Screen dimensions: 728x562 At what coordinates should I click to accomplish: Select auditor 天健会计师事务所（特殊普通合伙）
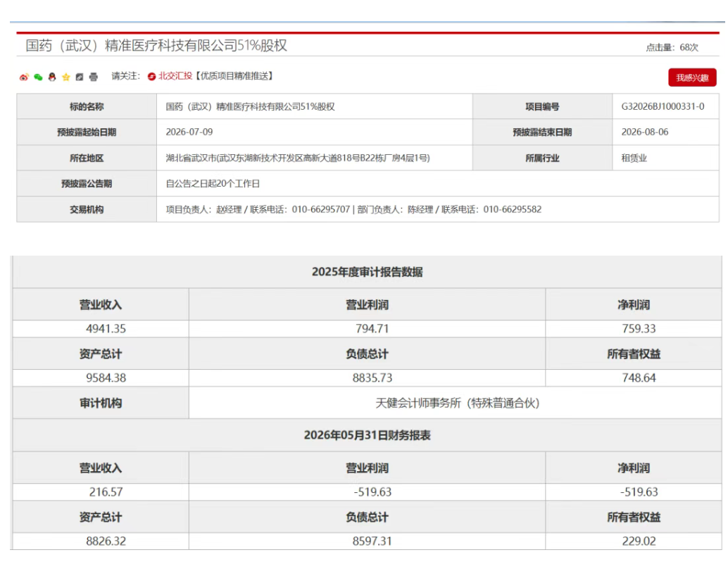(458, 403)
